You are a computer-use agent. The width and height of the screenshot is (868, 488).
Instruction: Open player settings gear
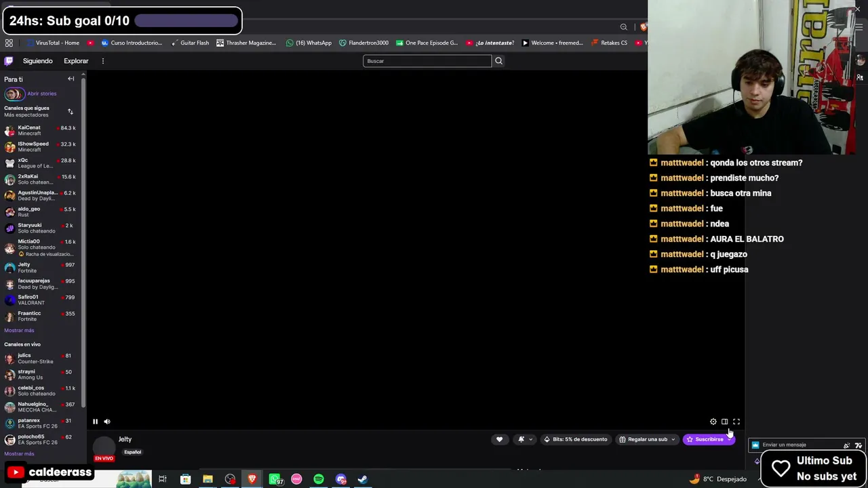coord(713,422)
